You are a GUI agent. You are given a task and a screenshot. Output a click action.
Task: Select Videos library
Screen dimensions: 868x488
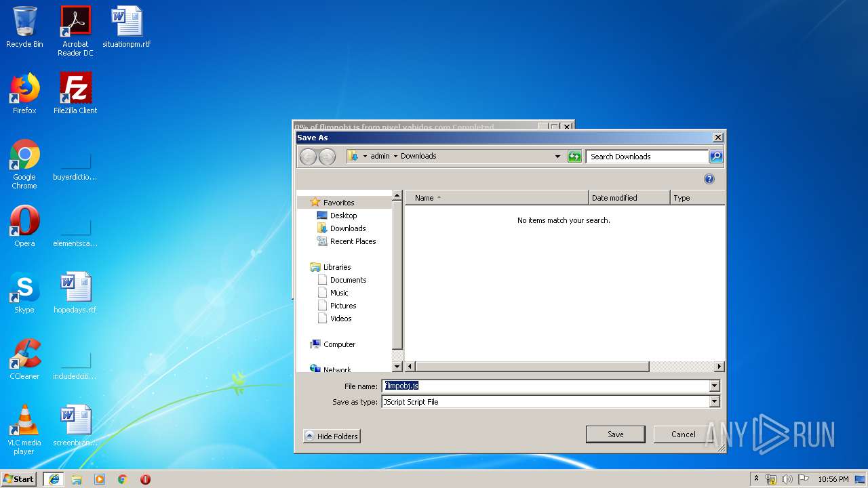pos(340,319)
